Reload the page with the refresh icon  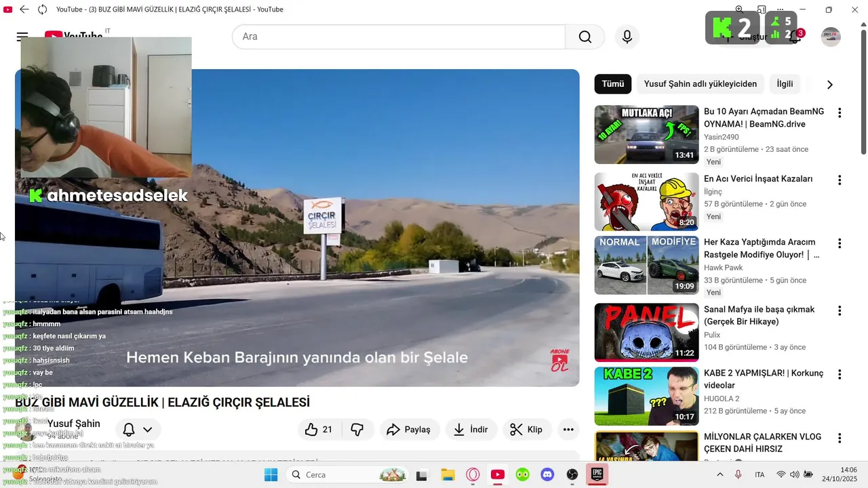(x=43, y=9)
